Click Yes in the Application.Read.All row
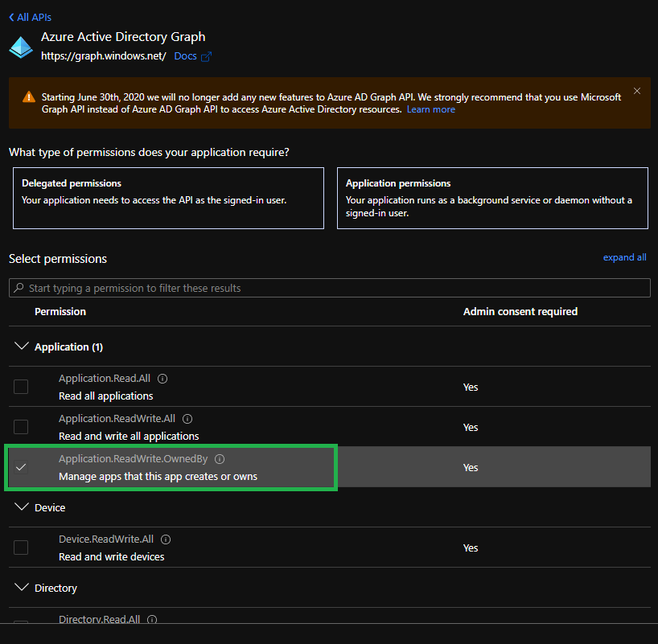This screenshot has width=658, height=644. pos(471,388)
